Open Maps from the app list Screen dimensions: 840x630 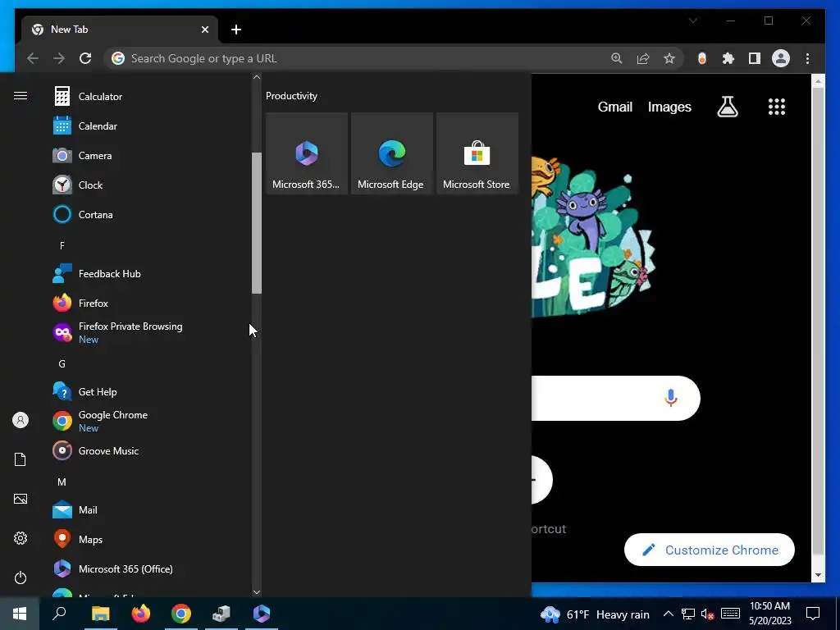pyautogui.click(x=150, y=540)
